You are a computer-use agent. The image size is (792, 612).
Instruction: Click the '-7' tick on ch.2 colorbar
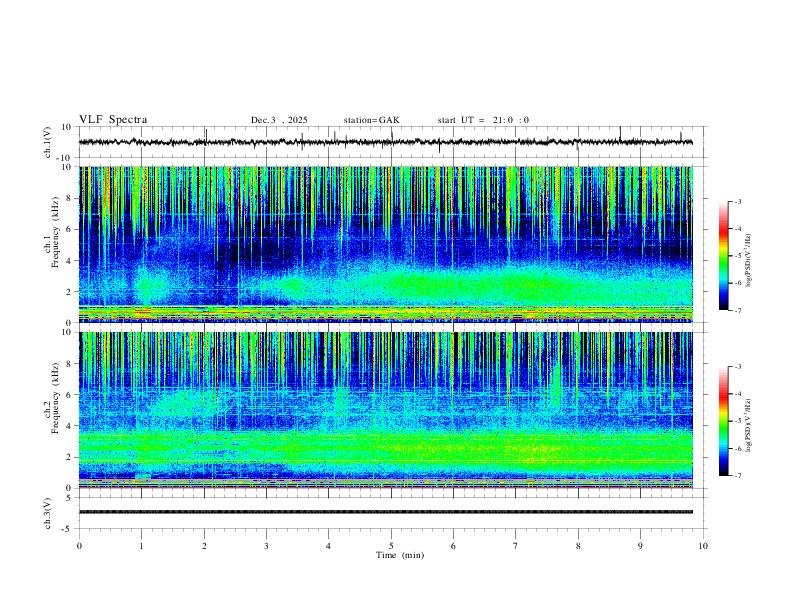tap(737, 476)
